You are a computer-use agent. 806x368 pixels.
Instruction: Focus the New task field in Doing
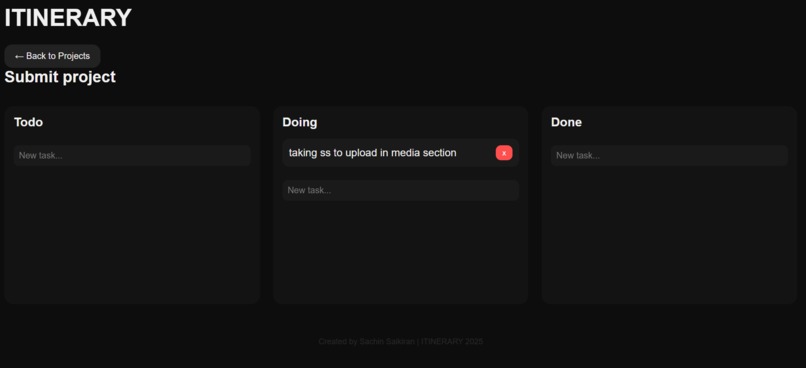pos(400,190)
